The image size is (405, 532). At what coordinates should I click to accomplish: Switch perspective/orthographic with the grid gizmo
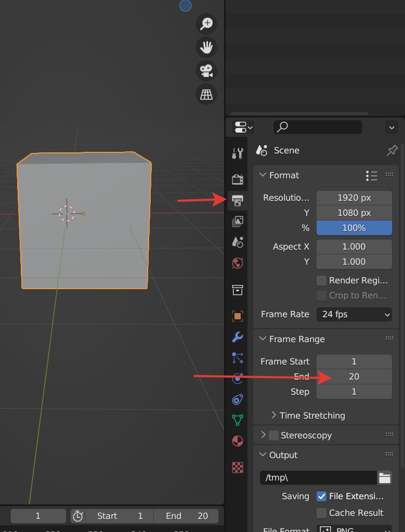pos(206,94)
